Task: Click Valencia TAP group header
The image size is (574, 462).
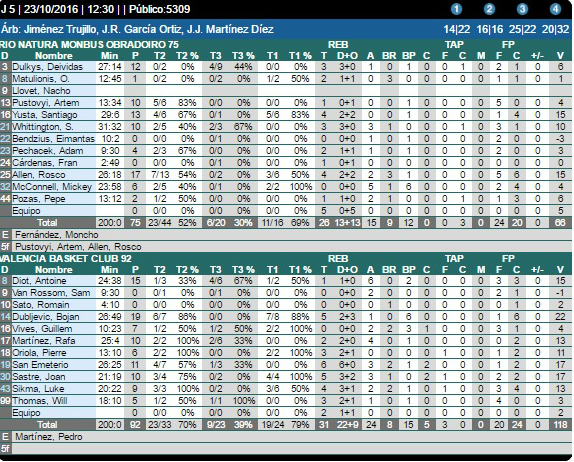Action: pyautogui.click(x=454, y=258)
